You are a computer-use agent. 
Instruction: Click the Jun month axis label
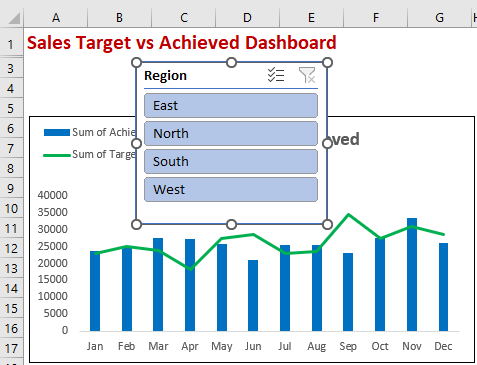click(253, 346)
